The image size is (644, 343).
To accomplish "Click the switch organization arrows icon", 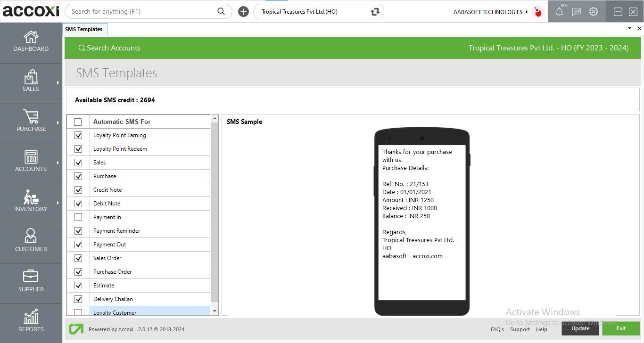I will pyautogui.click(x=375, y=12).
